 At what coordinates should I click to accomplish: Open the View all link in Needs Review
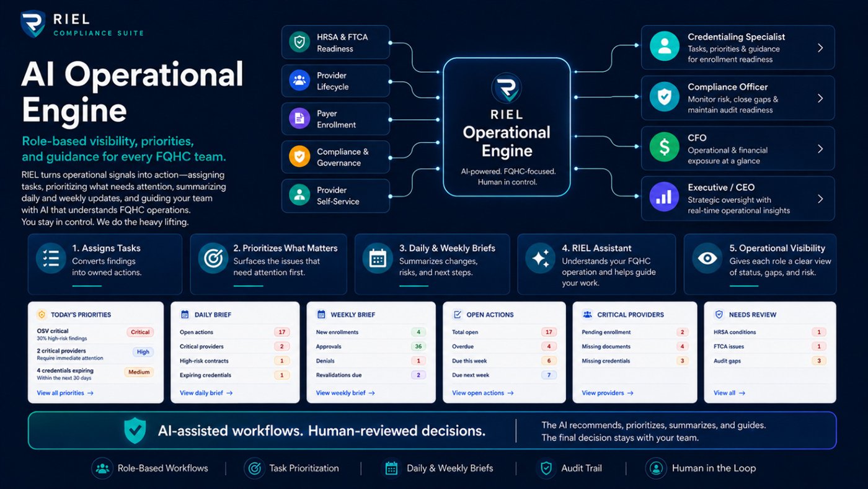point(729,393)
